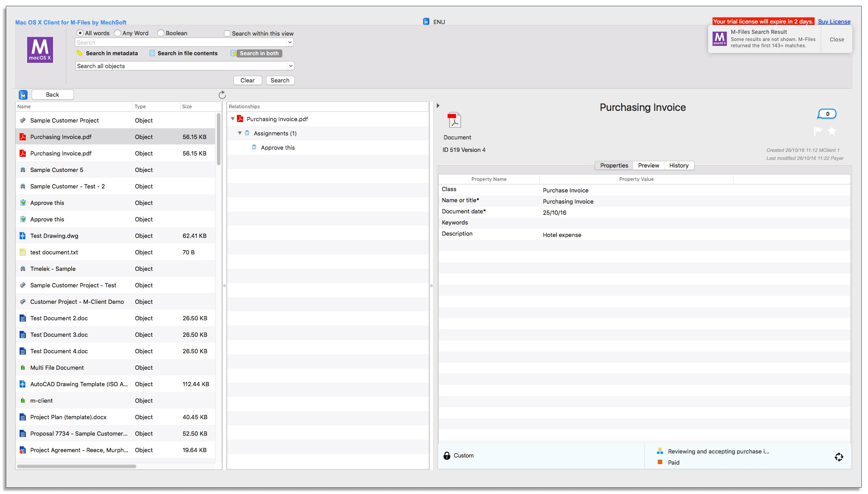This screenshot has width=868, height=494.
Task: Select the Any Word radio button
Action: click(118, 33)
